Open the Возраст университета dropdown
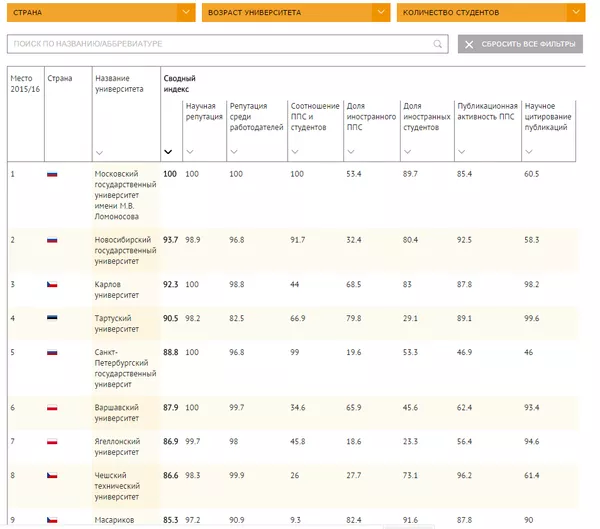 coord(380,13)
